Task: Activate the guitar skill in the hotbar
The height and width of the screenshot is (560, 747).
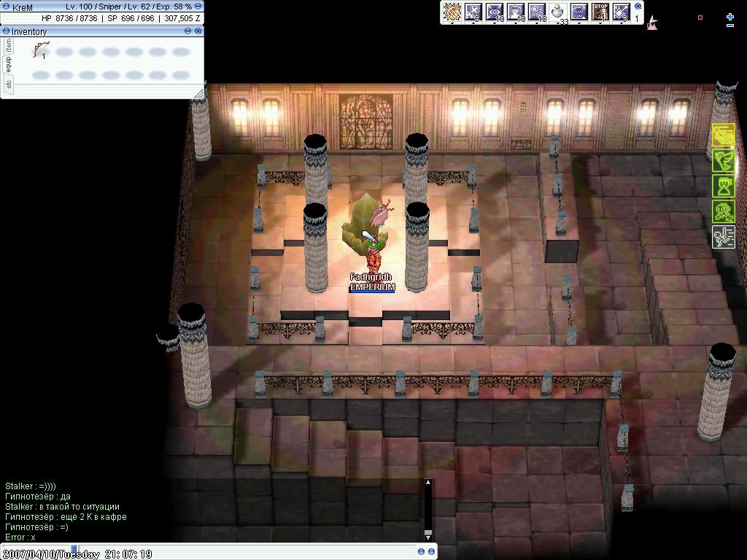Action: [622, 12]
